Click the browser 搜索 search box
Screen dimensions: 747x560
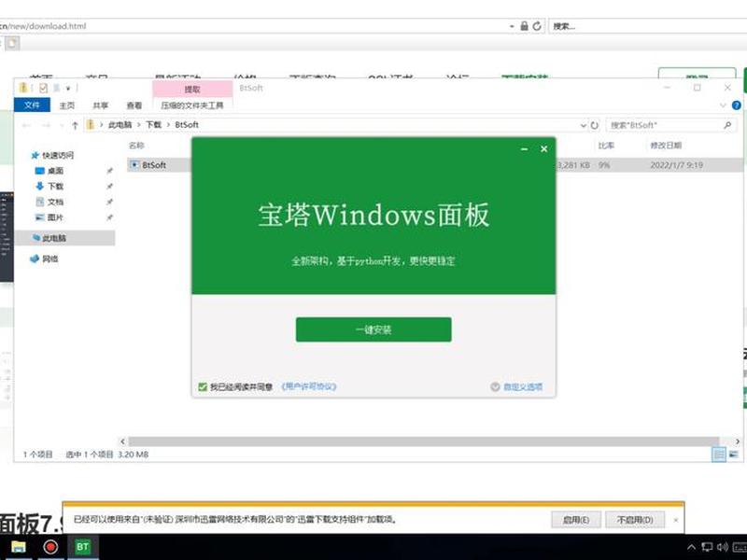648,26
